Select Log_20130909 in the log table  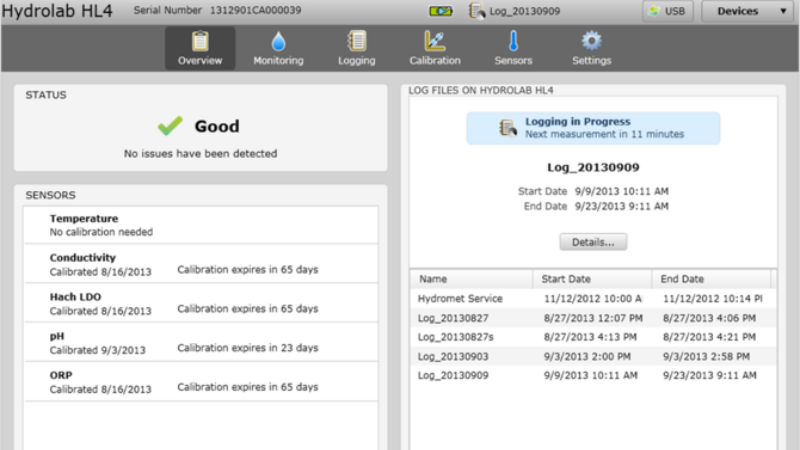[x=593, y=375]
